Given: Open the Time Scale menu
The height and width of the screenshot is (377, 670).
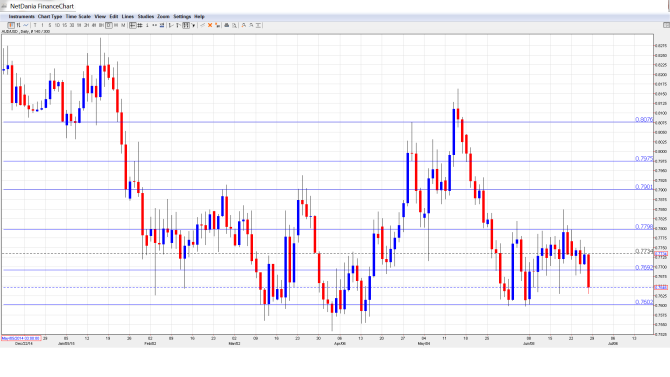Looking at the screenshot, I should [78, 16].
